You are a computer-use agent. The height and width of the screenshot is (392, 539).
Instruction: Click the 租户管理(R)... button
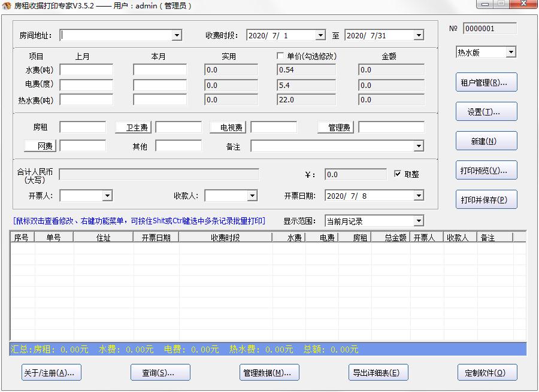[x=486, y=83]
